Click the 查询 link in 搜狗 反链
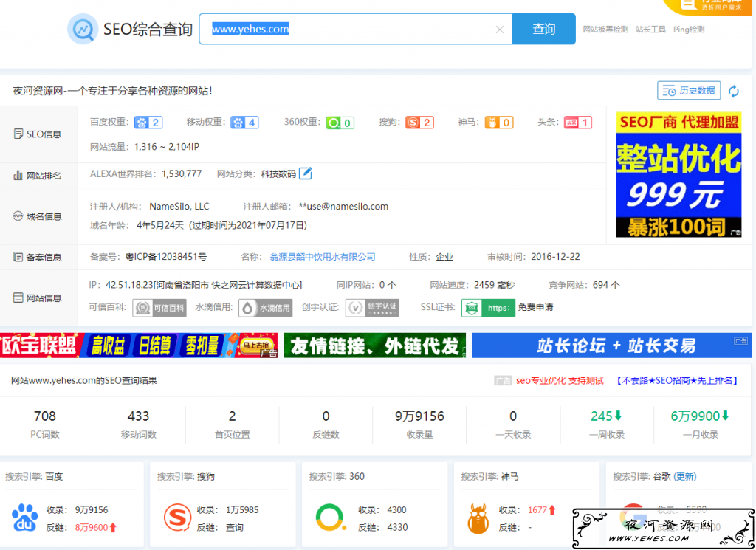Viewport: 756px width, 550px height. click(235, 528)
